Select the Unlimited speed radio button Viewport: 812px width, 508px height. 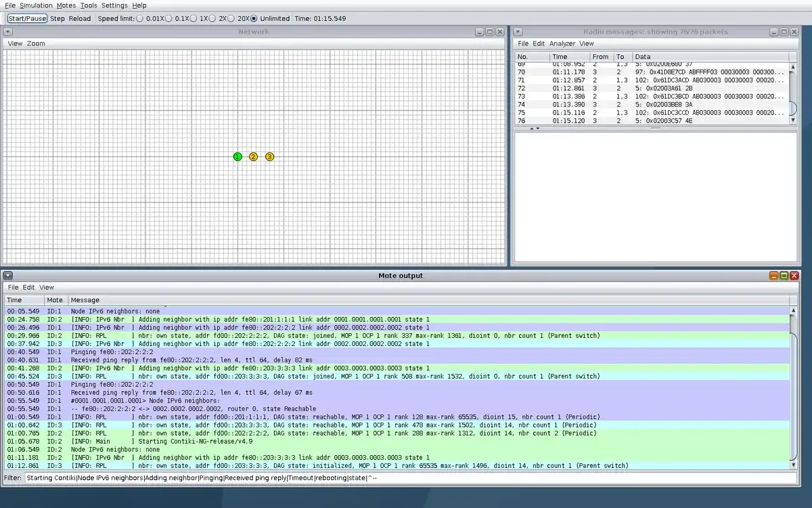[254, 18]
